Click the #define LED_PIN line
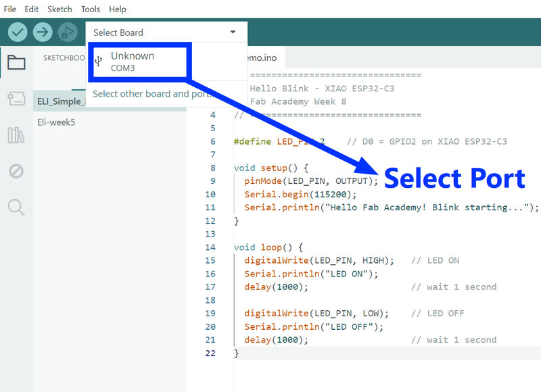Screen dimensions: 541x392 tap(279, 141)
